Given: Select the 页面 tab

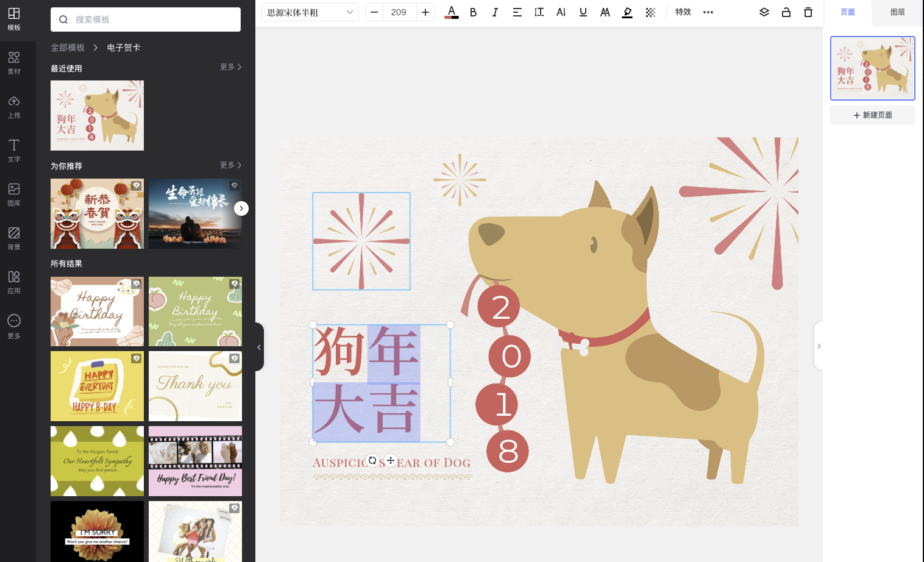Looking at the screenshot, I should pyautogui.click(x=847, y=12).
